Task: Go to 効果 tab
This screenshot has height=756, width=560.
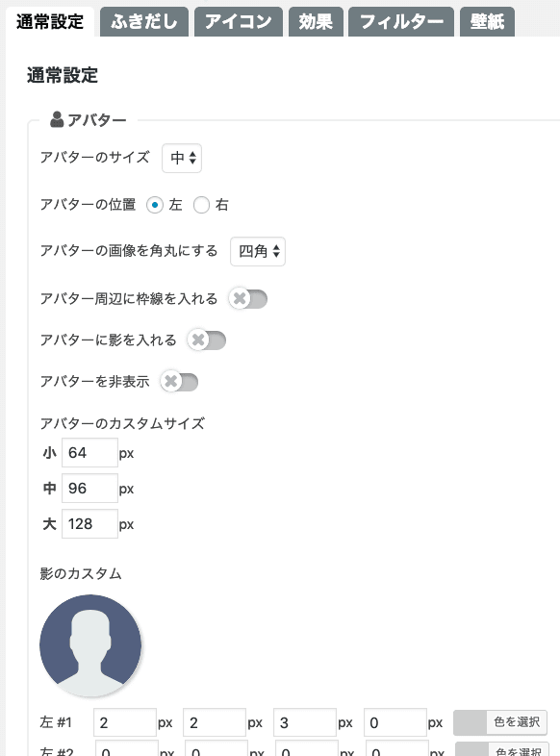Action: [x=316, y=22]
